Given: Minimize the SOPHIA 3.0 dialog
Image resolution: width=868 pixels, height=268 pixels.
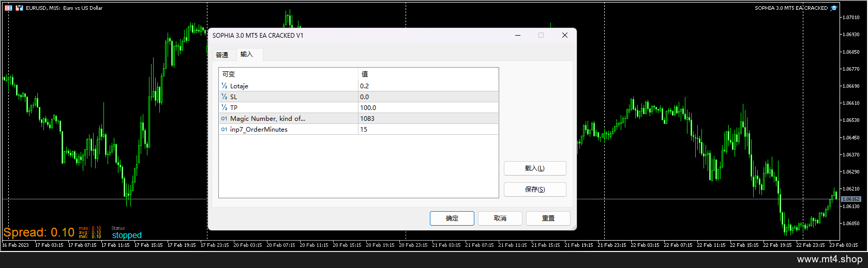Looking at the screenshot, I should pos(518,35).
